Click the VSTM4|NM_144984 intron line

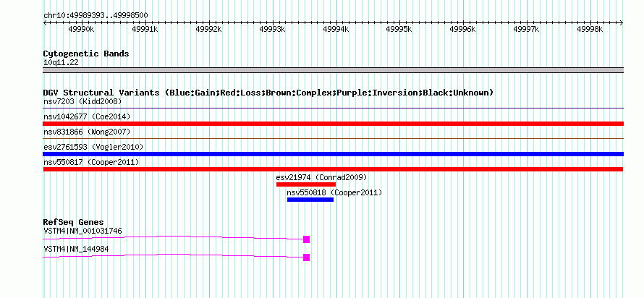174,256
